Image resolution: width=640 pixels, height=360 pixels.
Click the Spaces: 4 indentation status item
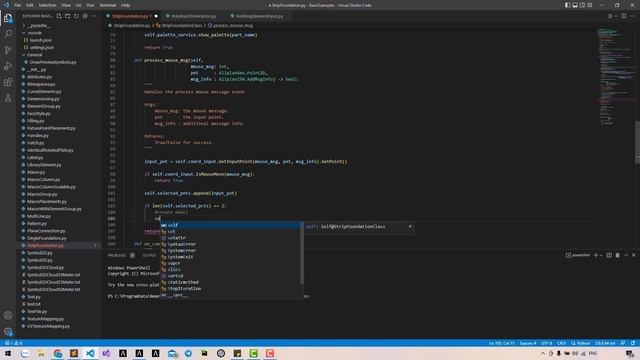(x=528, y=343)
